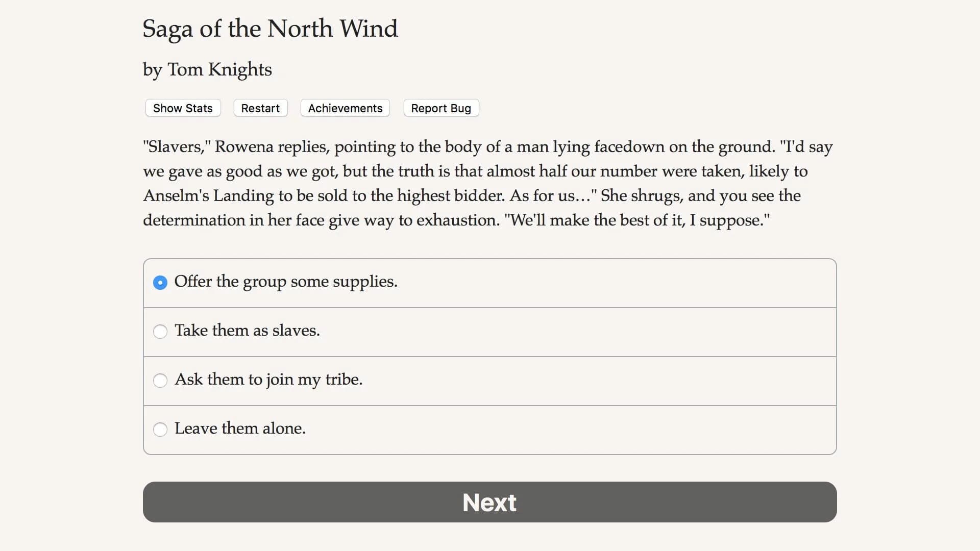Click the title 'Saga of the North Wind'
Screen dimensions: 980x551
pos(270,29)
